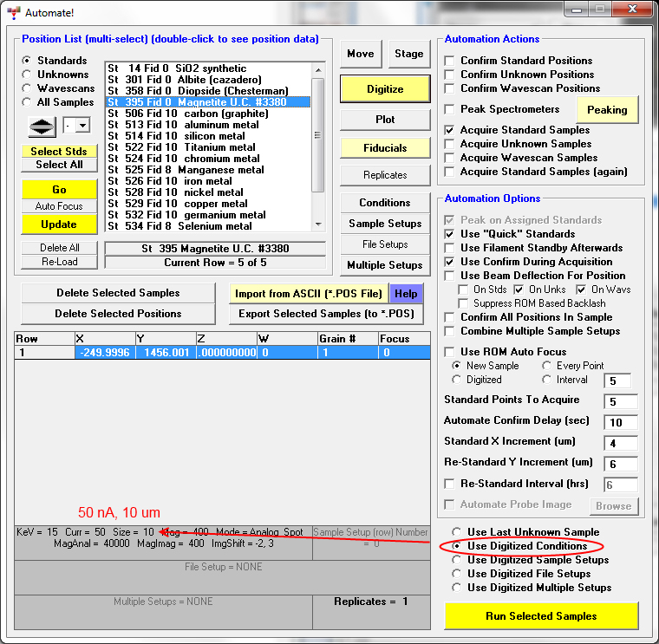Viewport: 659px width, 644px height.
Task: Click Run Selected Samples button
Action: [541, 616]
